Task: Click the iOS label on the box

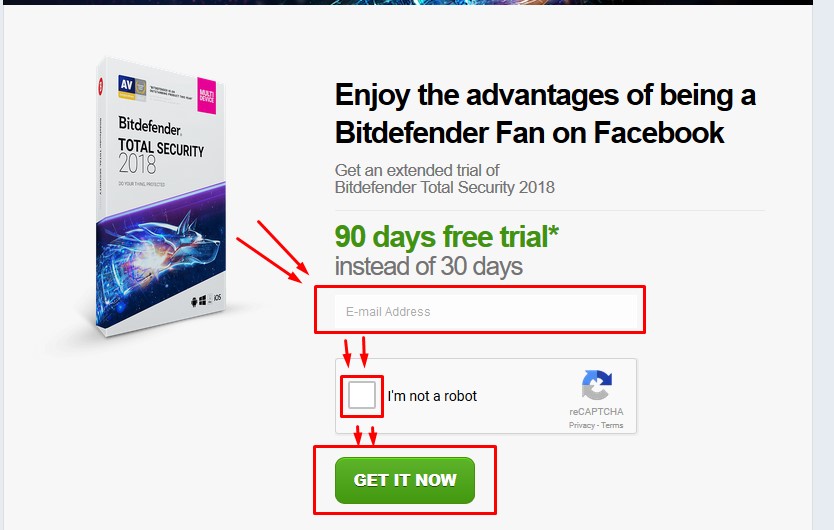Action: click(217, 297)
